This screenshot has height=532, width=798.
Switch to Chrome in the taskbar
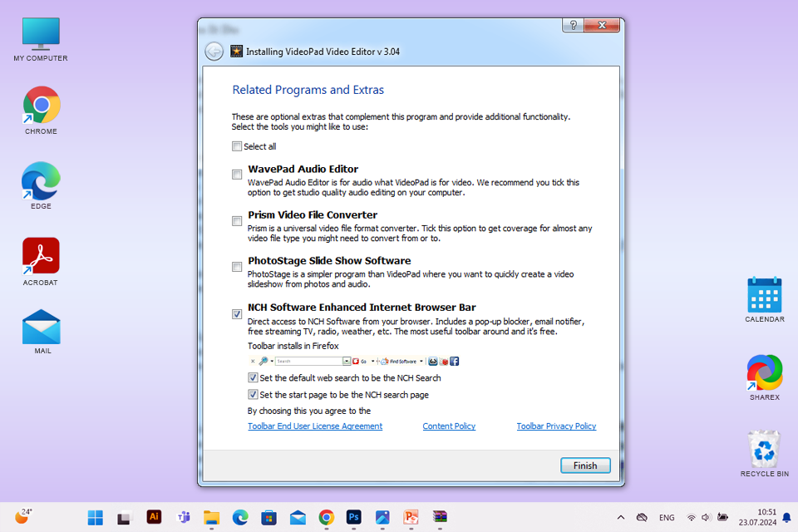[x=326, y=518]
